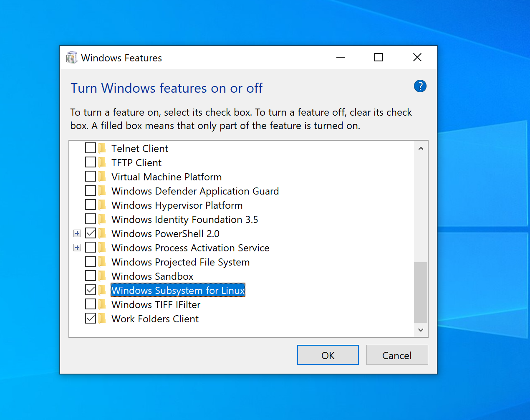The width and height of the screenshot is (530, 420).
Task: Click folder icon beside Windows Identity Foundation 3.5
Action: click(102, 219)
